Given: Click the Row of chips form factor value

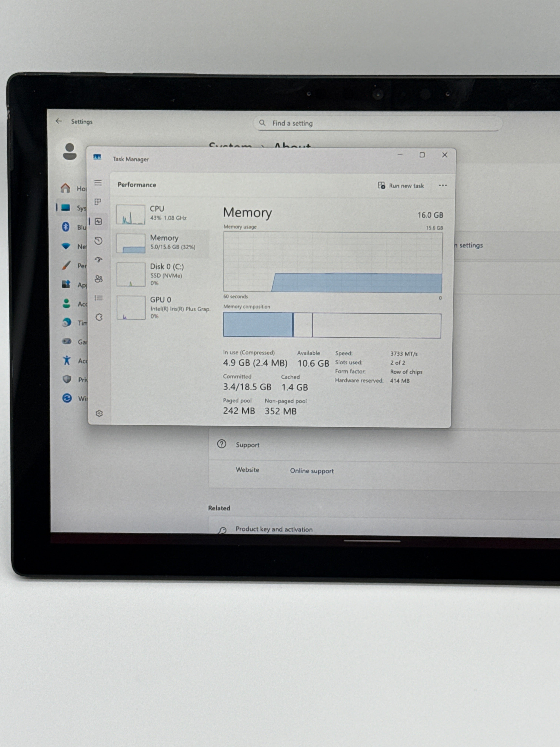Looking at the screenshot, I should pos(406,372).
